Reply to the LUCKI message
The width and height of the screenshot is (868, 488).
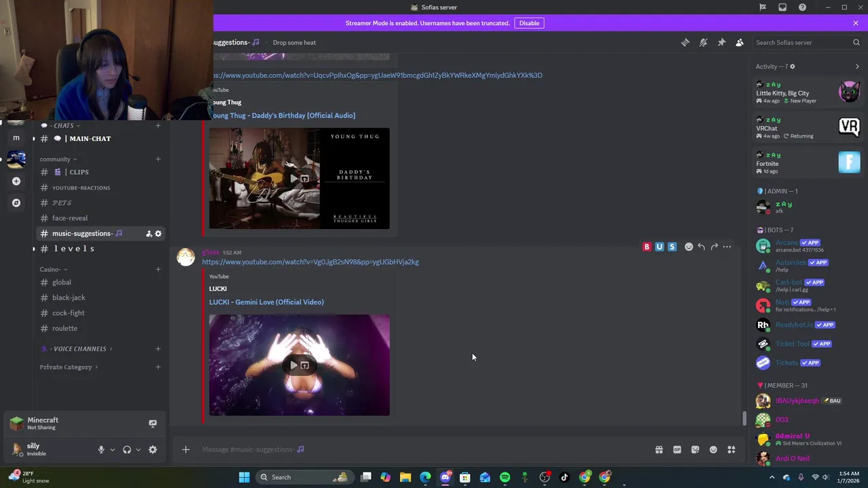click(x=701, y=247)
